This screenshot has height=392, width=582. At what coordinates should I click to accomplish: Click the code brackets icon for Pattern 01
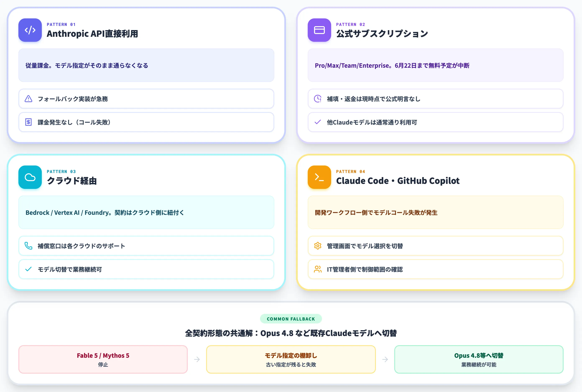coord(30,30)
